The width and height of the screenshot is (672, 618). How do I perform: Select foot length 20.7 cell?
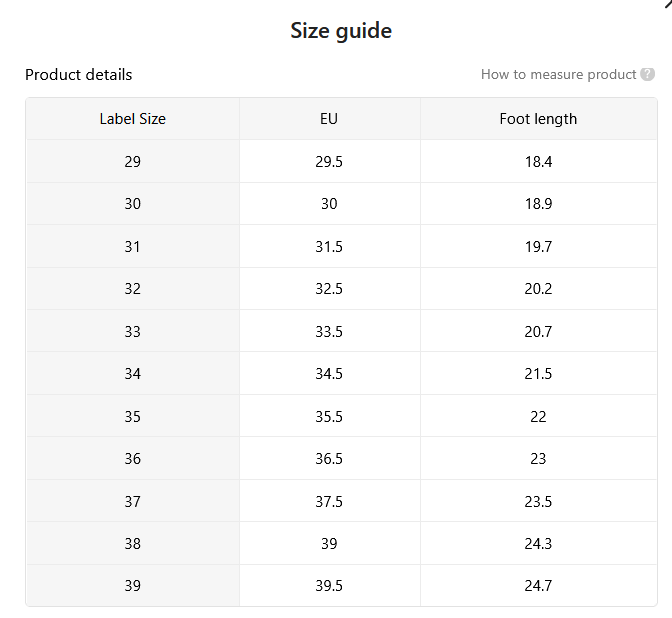(538, 331)
